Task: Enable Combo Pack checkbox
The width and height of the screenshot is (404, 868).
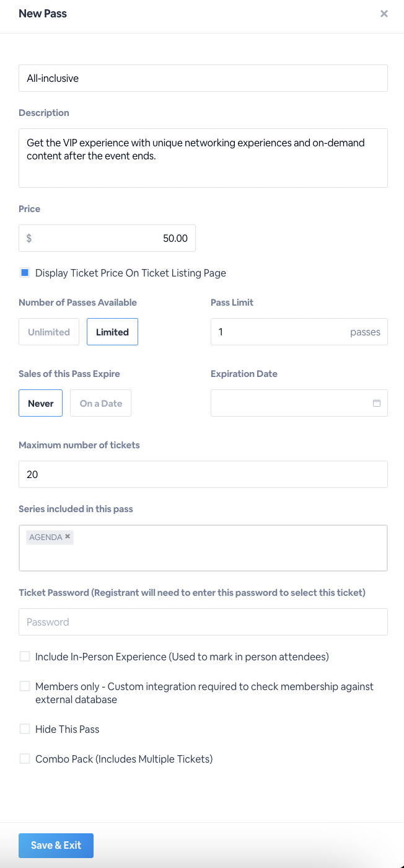Action: click(25, 759)
